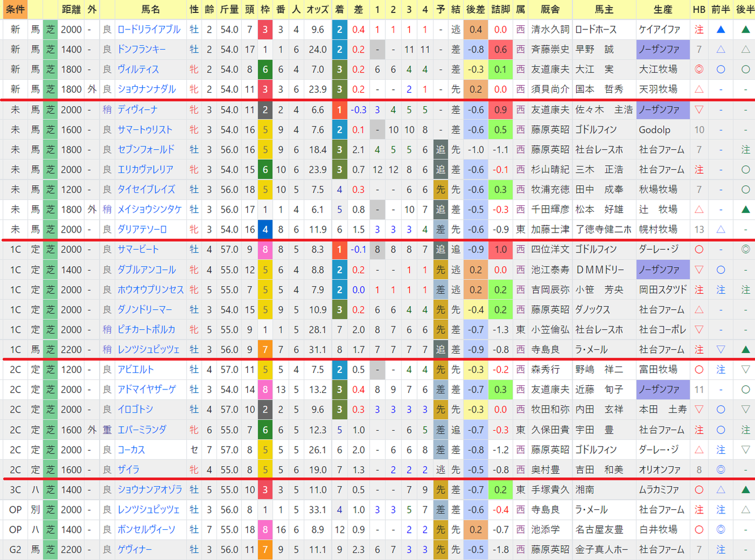The height and width of the screenshot is (560, 755).
Task: Click the odds value 28.1
Action: click(317, 330)
